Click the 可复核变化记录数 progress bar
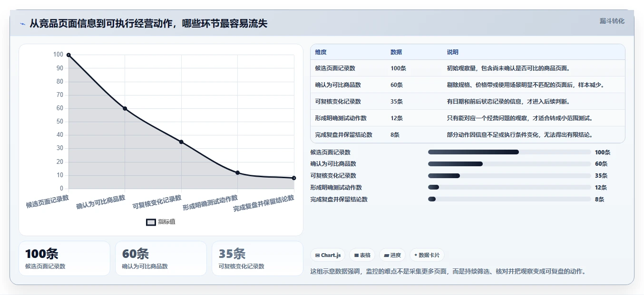Image resolution: width=644 pixels, height=295 pixels. click(509, 176)
